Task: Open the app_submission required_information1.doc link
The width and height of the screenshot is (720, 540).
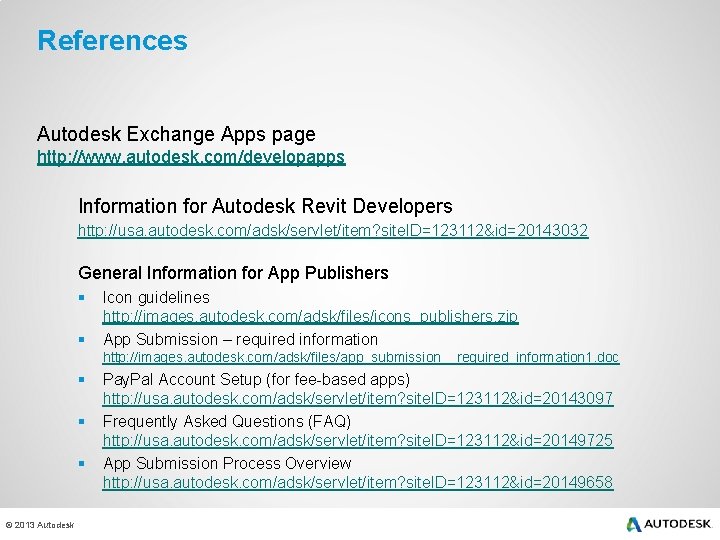Action: pyautogui.click(x=361, y=357)
